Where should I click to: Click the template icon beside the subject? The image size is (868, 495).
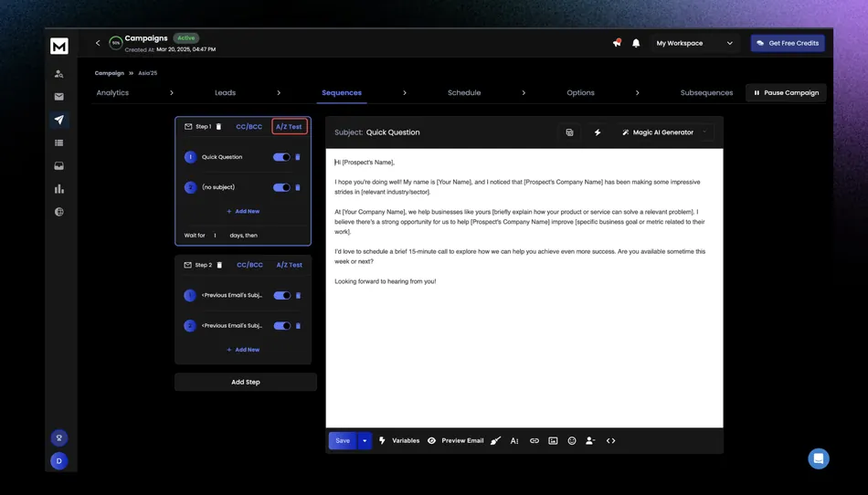pyautogui.click(x=569, y=132)
